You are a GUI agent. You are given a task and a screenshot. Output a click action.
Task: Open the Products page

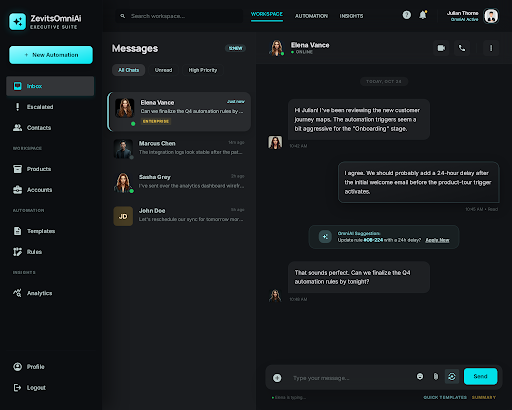coord(50,169)
